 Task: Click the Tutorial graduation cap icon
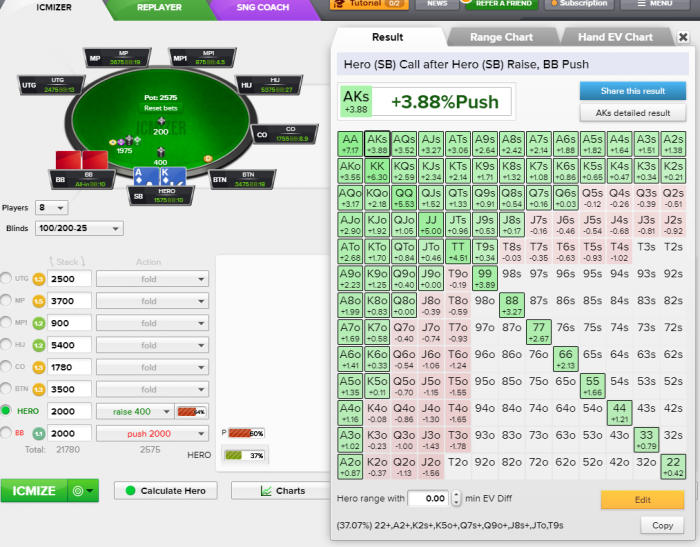point(340,4)
